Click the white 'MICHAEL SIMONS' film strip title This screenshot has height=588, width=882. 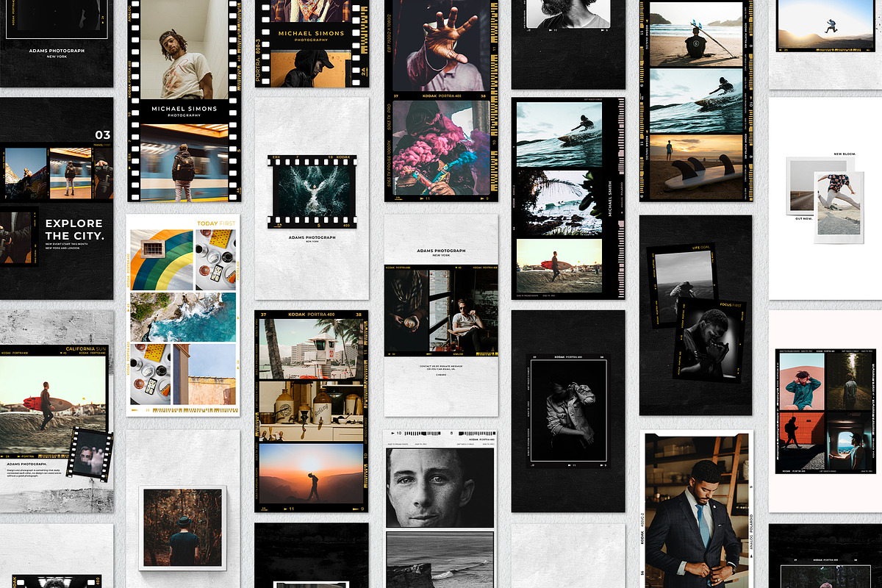point(184,109)
